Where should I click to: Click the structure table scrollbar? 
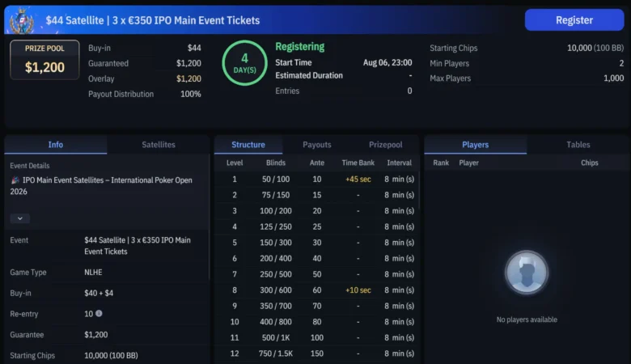[x=419, y=190]
